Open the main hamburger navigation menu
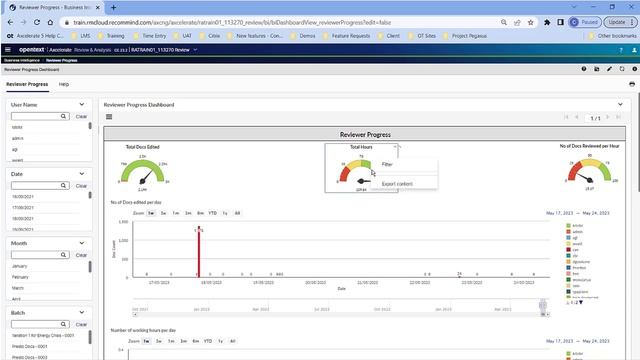 (x=8, y=49)
